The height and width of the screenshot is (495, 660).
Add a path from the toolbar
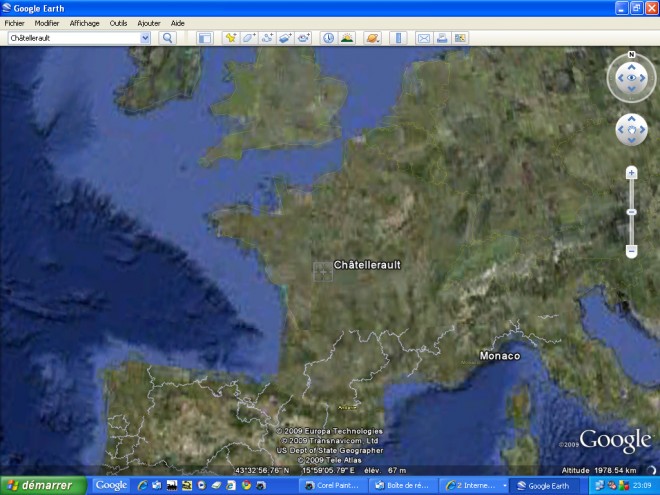pyautogui.click(x=267, y=38)
